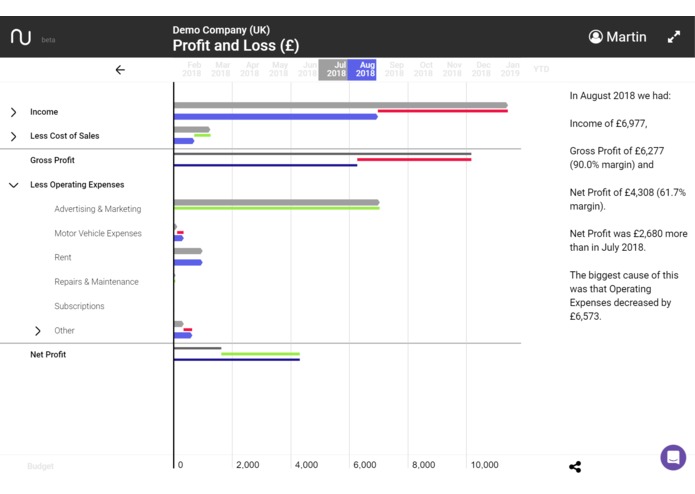
Task: Click the grey Advertising & Marketing July bar
Action: pos(277,202)
